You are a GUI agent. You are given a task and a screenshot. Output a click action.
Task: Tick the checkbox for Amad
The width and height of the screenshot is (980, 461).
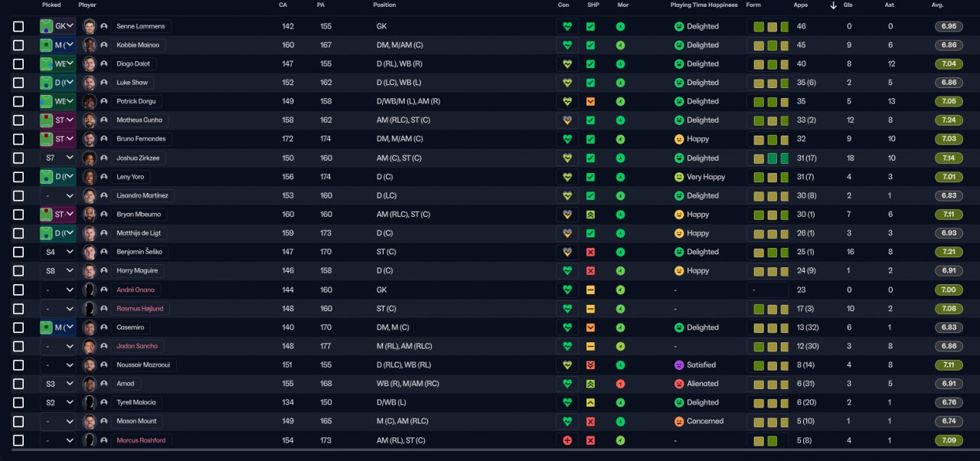(x=18, y=384)
